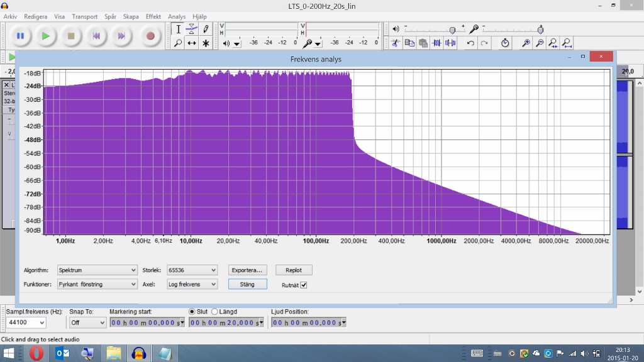The image size is (644, 362).
Task: Click the Fit project in window icon
Action: coord(567,43)
